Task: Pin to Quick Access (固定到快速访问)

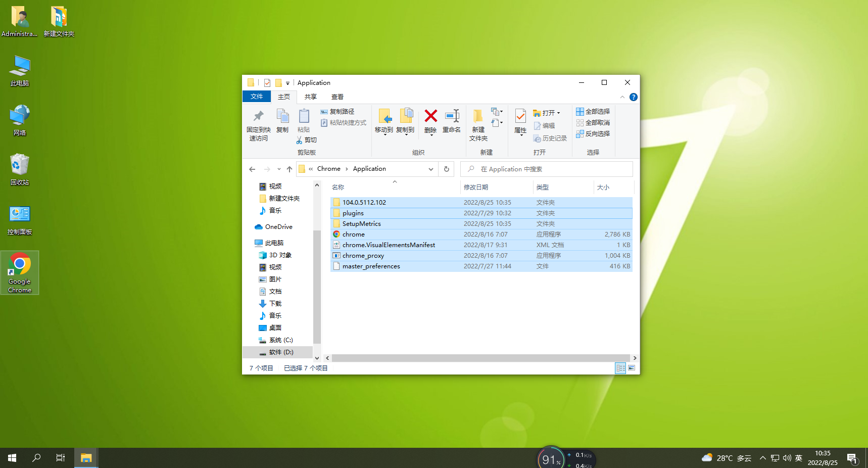Action: coord(259,125)
